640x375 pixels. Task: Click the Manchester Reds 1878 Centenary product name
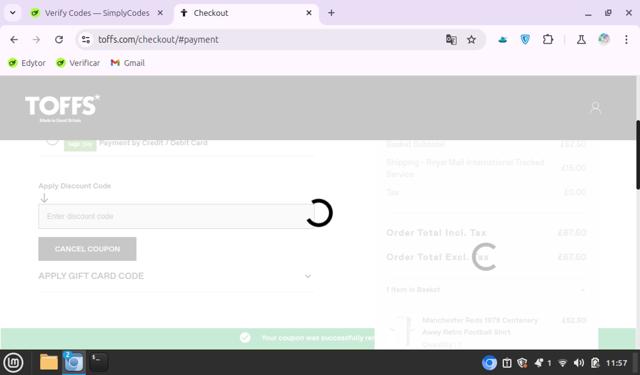click(x=480, y=326)
